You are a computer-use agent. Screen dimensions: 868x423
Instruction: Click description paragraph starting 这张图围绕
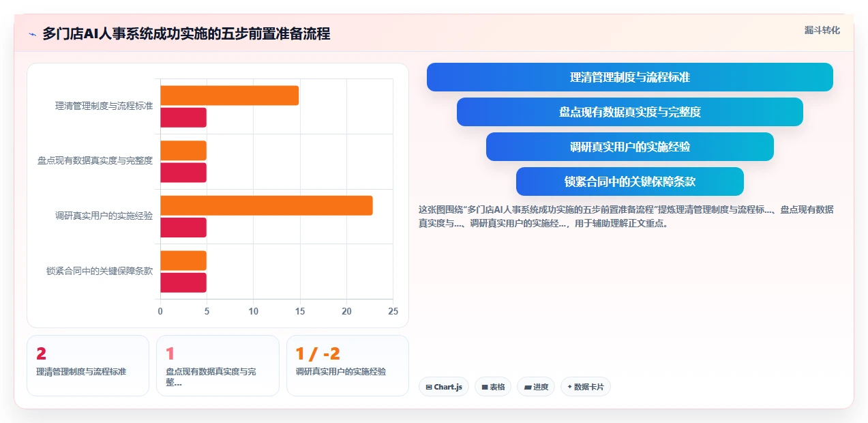pos(626,216)
